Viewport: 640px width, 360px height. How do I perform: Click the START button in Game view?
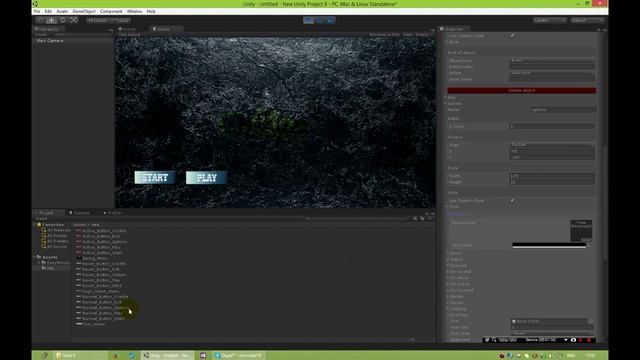[155, 178]
